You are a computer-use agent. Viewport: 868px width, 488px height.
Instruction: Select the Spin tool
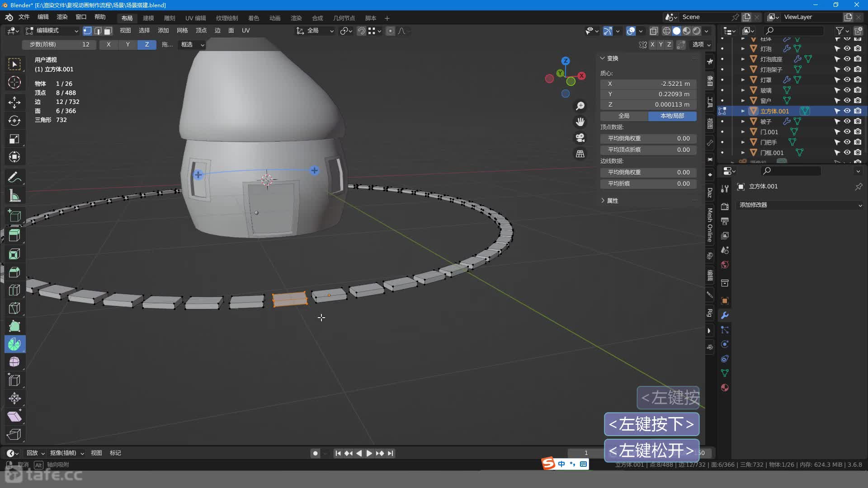coord(14,344)
